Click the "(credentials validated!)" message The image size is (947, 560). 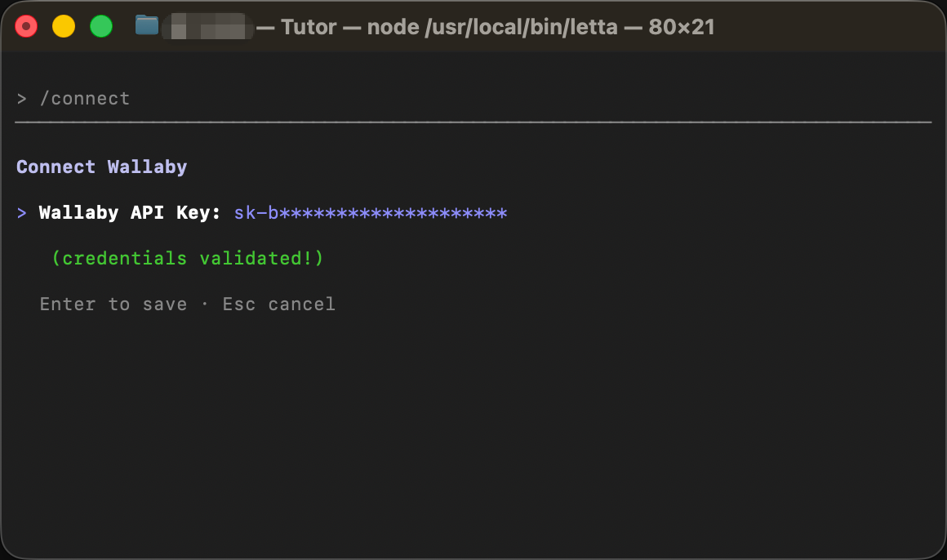(x=188, y=259)
